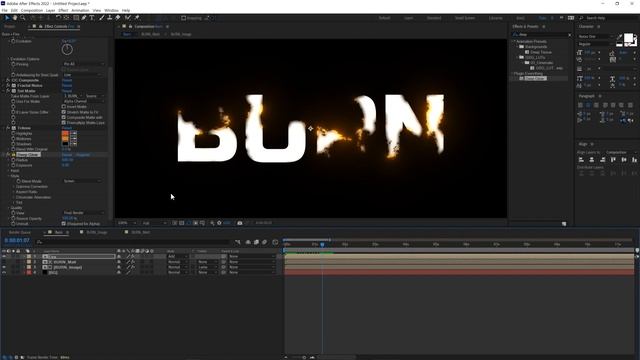Left align paragraph text
This screenshot has height=360, width=640.
(x=580, y=105)
